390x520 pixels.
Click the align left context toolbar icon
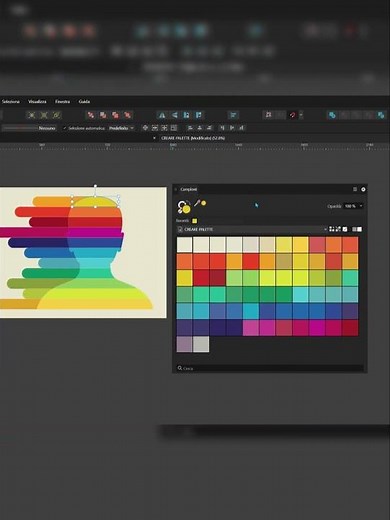pyautogui.click(x=190, y=128)
